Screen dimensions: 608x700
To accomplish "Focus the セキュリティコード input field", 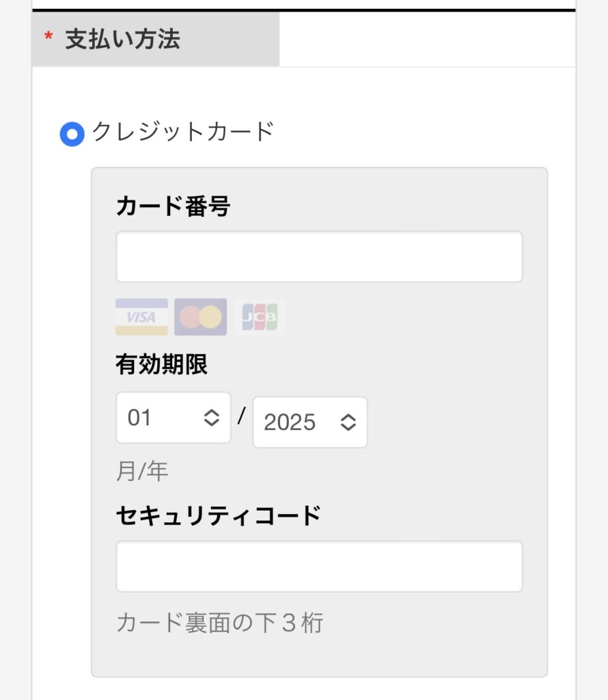I will (319, 566).
